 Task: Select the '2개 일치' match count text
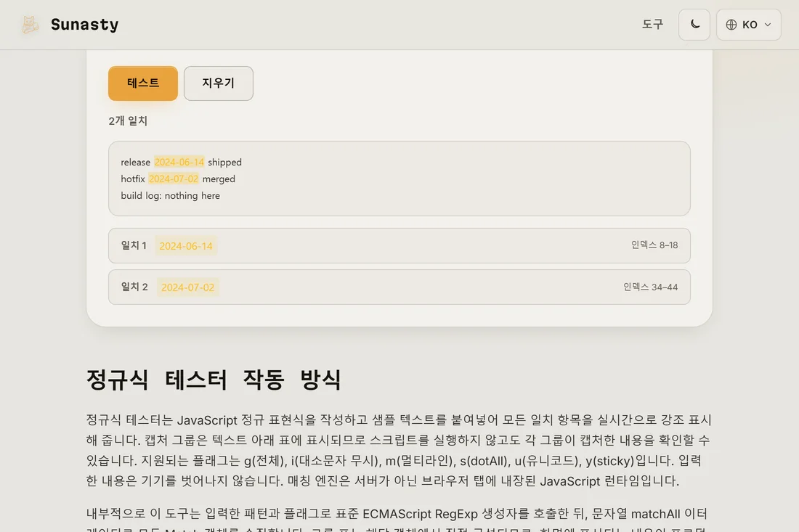tap(128, 120)
